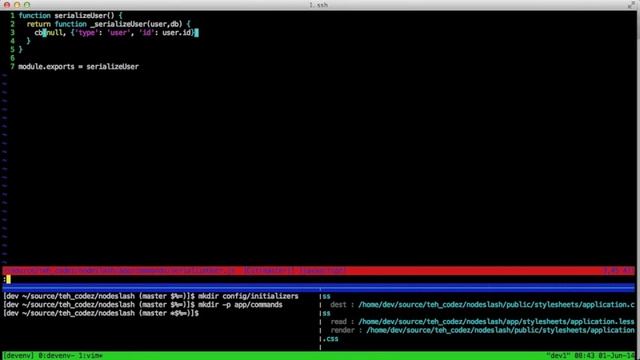This screenshot has height=360, width=640.
Task: Click the last empty shell prompt '(master +$%=)]$'
Action: pyautogui.click(x=169, y=313)
